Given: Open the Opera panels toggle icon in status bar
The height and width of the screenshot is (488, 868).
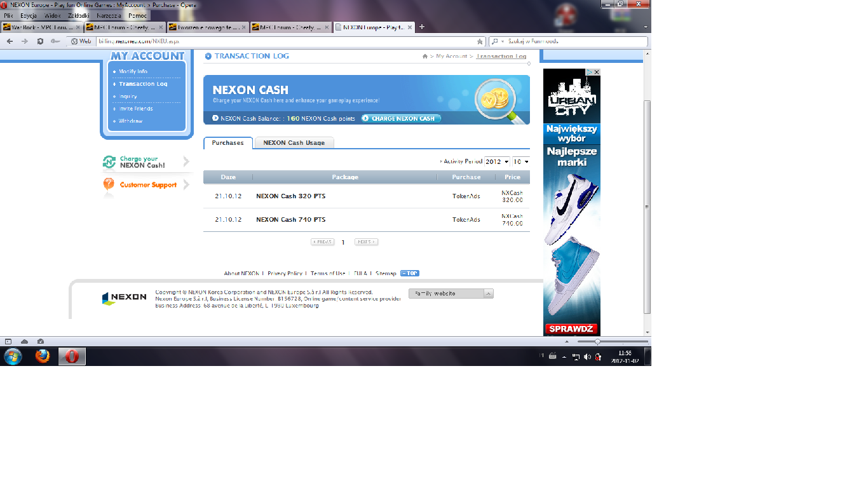Looking at the screenshot, I should coord(8,341).
